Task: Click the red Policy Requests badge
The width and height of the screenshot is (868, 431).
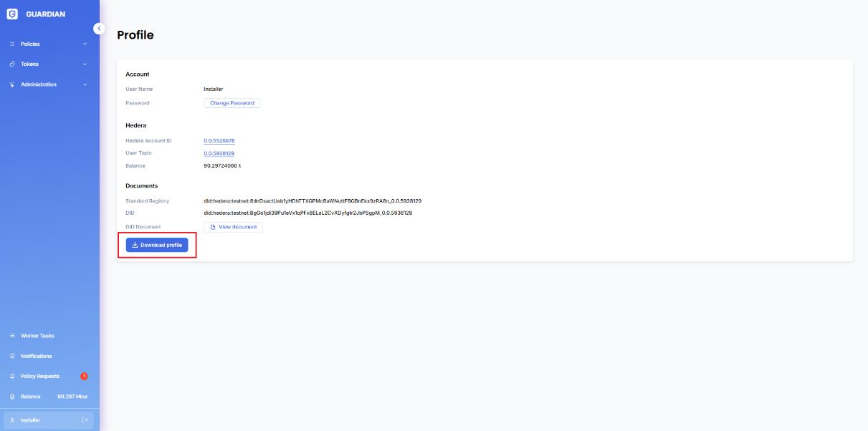Action: 84,376
